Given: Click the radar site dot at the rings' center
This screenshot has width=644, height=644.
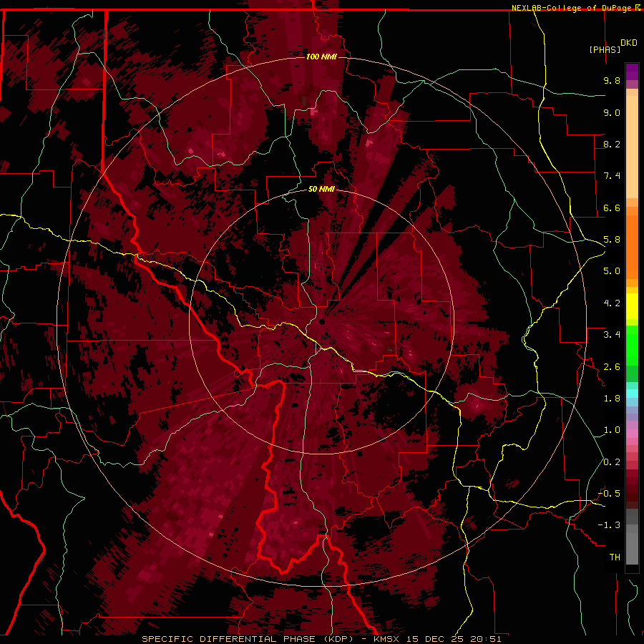Looking at the screenshot, I should pos(321,321).
